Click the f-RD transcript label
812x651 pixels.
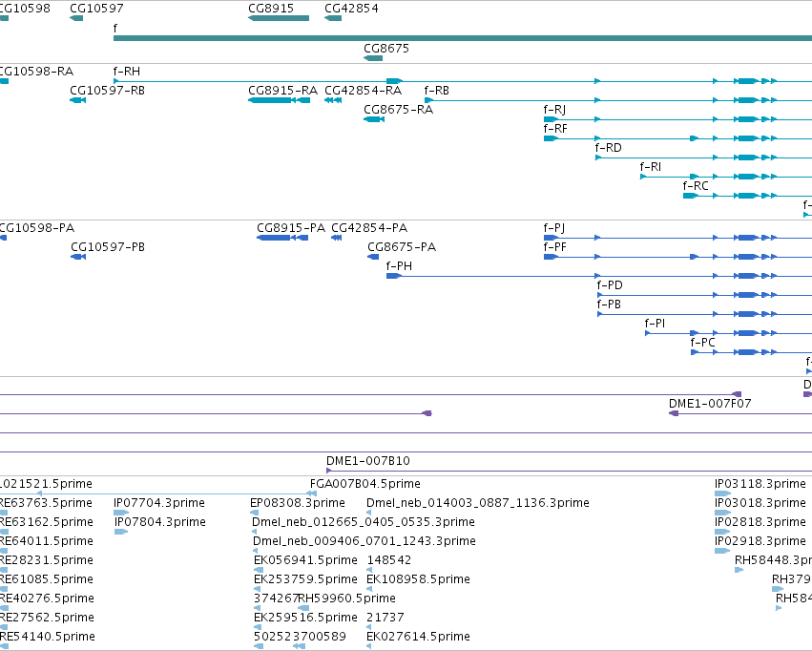click(x=609, y=148)
